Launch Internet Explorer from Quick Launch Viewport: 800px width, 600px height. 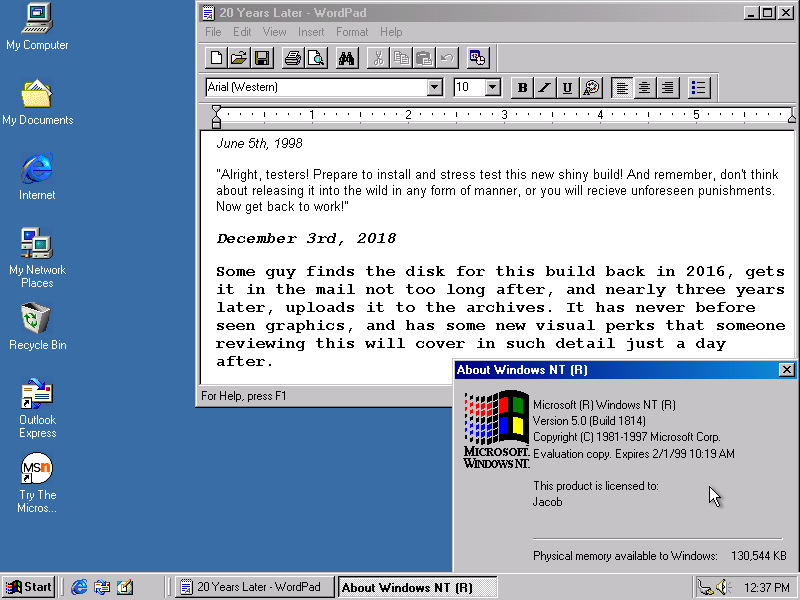pos(79,587)
